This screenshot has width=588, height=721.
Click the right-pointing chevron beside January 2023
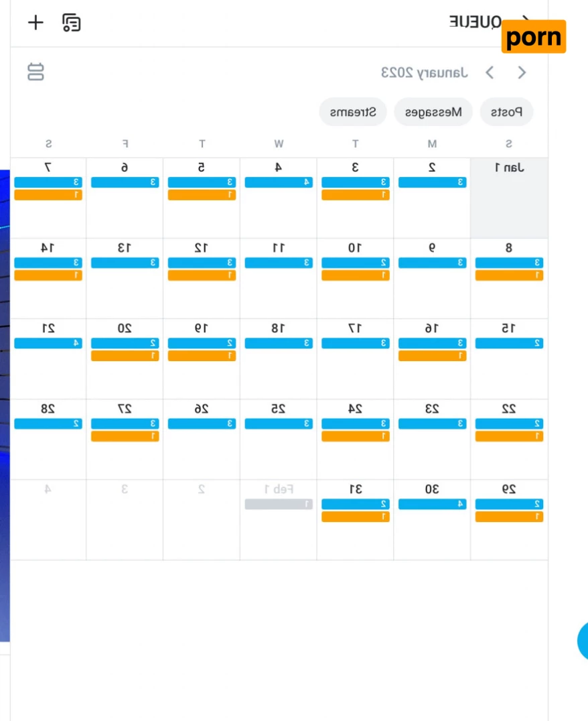click(490, 72)
